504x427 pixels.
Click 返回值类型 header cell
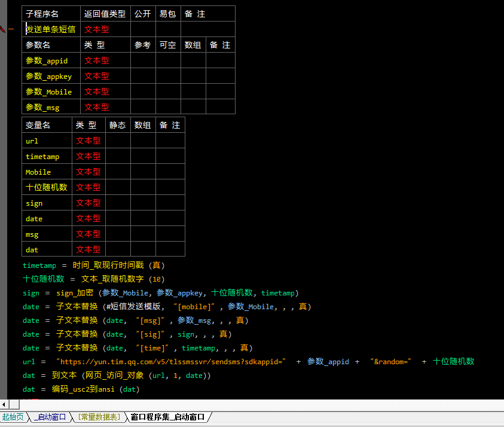(x=105, y=14)
